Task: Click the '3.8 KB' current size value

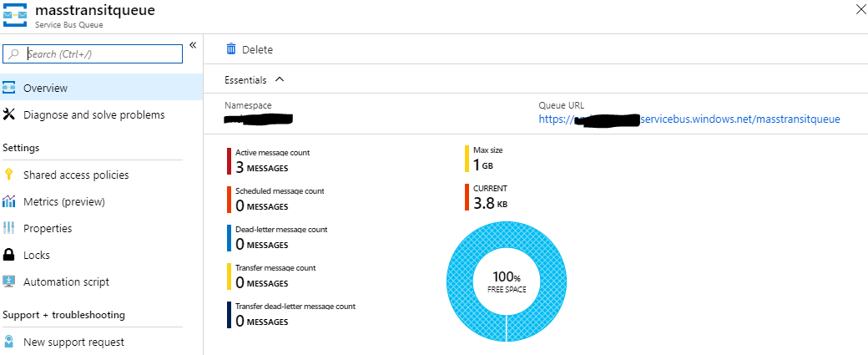Action: click(x=490, y=203)
